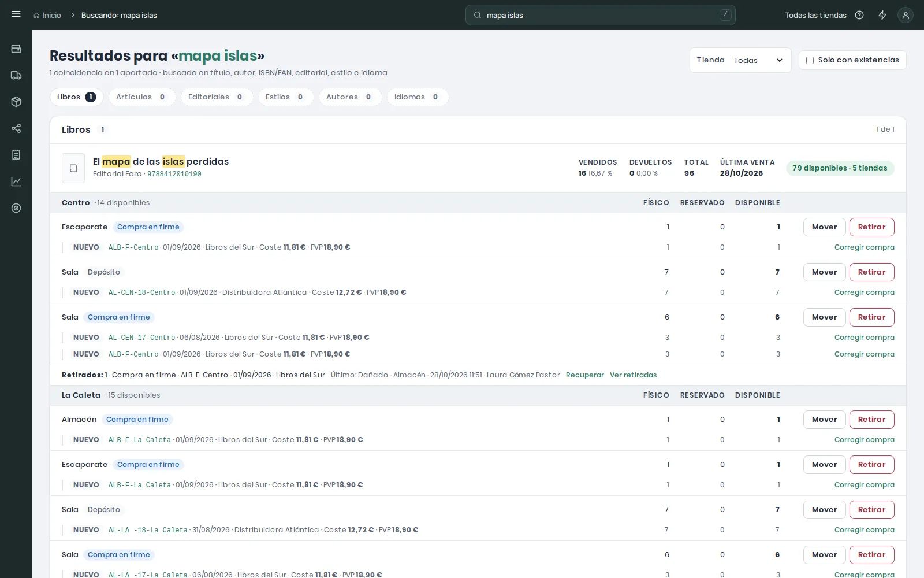
Task: Click the ISBN 9788412010190
Action: click(x=174, y=174)
